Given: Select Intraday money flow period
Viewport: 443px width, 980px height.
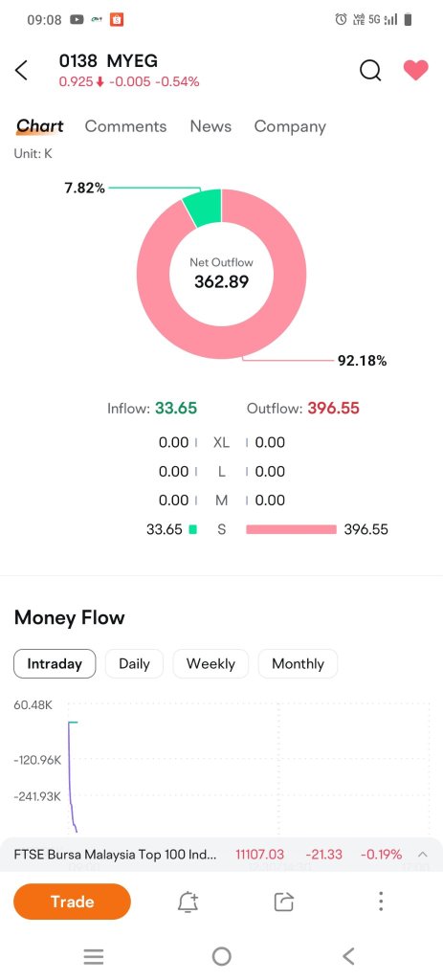Looking at the screenshot, I should point(55,664).
